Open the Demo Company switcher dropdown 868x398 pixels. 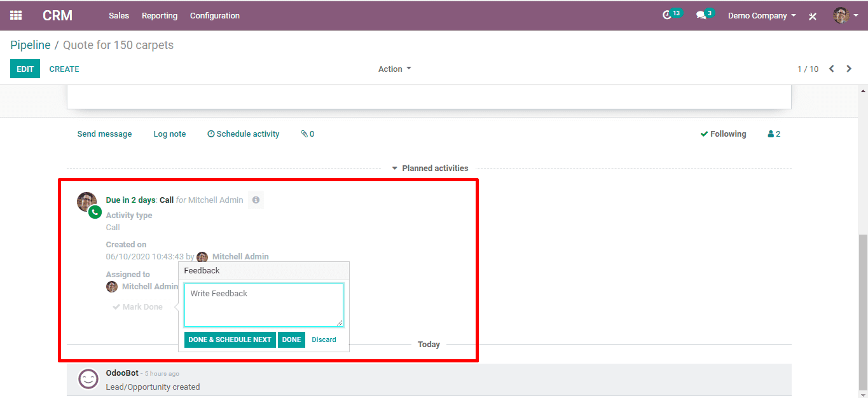point(762,15)
